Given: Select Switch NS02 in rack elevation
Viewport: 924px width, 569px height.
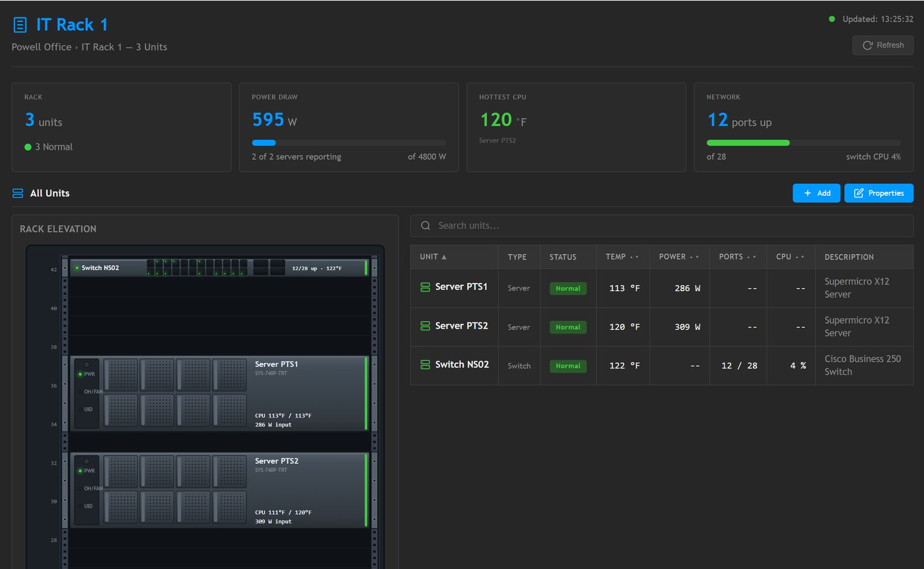Looking at the screenshot, I should (219, 267).
